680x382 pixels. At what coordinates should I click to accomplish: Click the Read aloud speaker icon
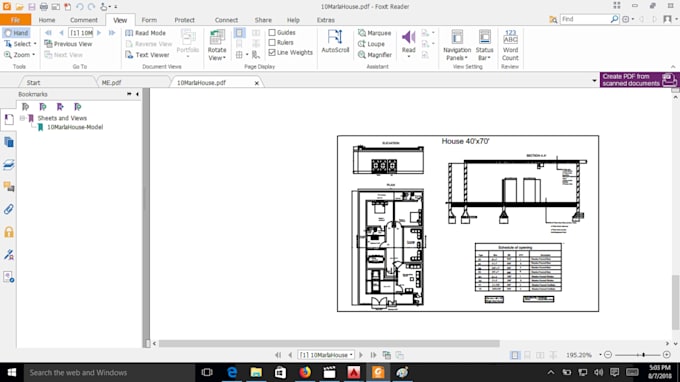pos(408,42)
